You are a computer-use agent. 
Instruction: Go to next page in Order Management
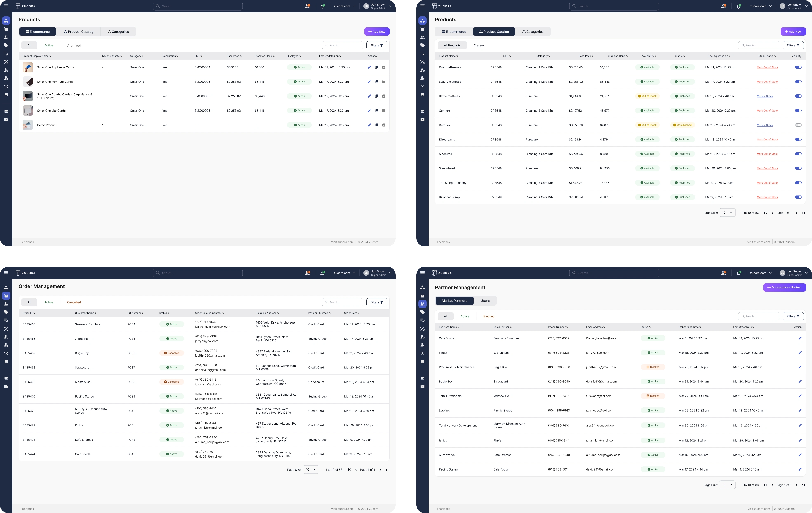coord(380,470)
